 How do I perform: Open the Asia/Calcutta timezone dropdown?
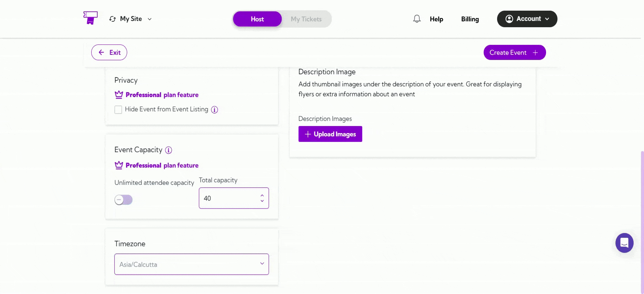[192, 264]
